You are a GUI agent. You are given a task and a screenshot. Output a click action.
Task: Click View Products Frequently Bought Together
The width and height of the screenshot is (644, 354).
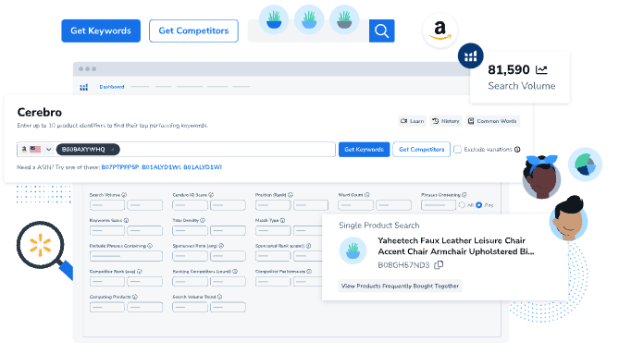coord(400,286)
